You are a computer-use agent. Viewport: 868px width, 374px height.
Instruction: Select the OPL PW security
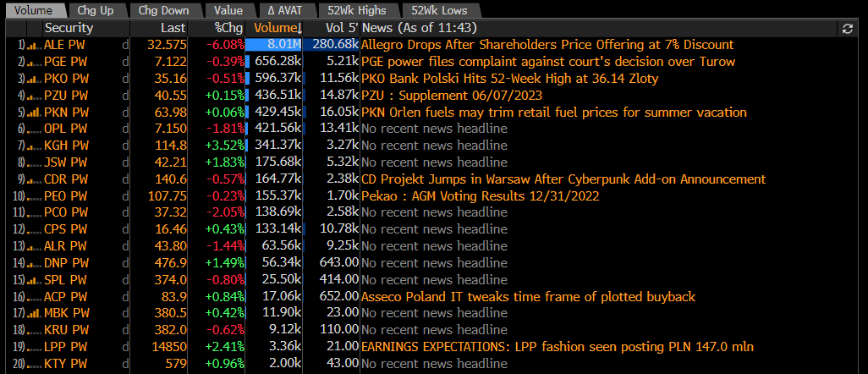[x=65, y=129]
